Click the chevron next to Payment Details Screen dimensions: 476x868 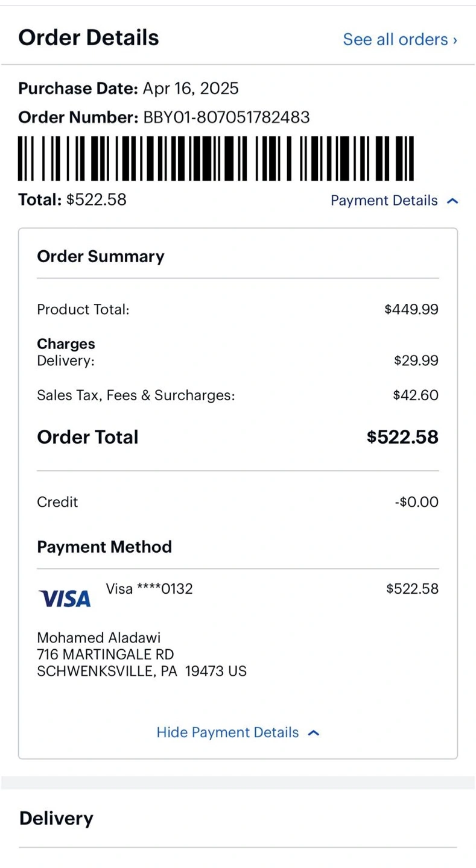click(452, 201)
